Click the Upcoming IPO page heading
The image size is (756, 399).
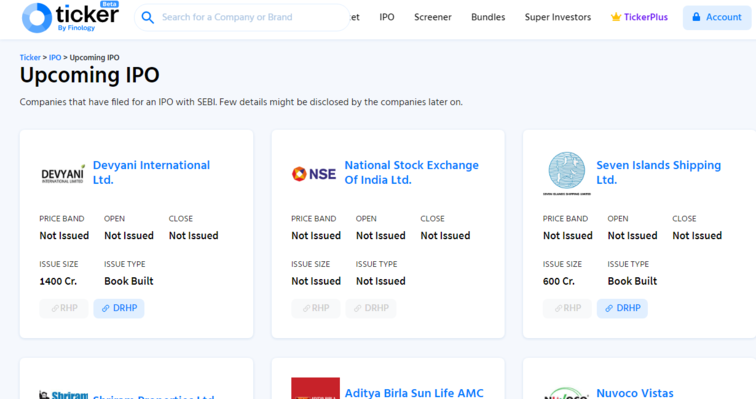pos(90,75)
